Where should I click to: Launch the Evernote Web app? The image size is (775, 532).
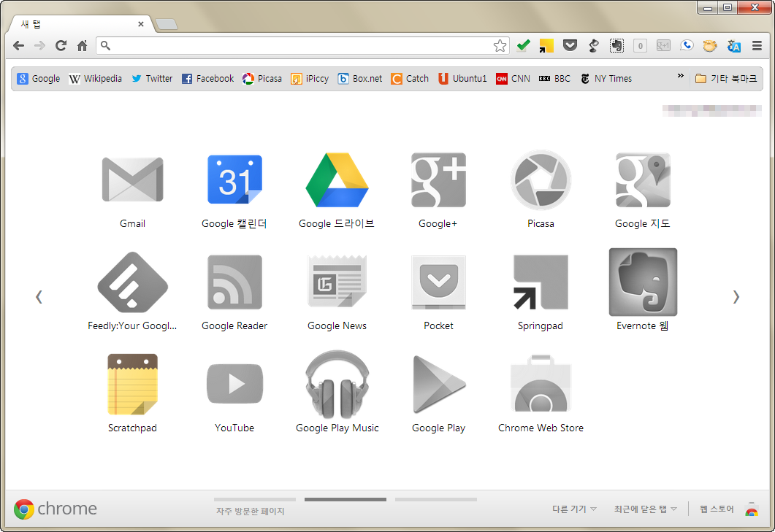pos(643,282)
